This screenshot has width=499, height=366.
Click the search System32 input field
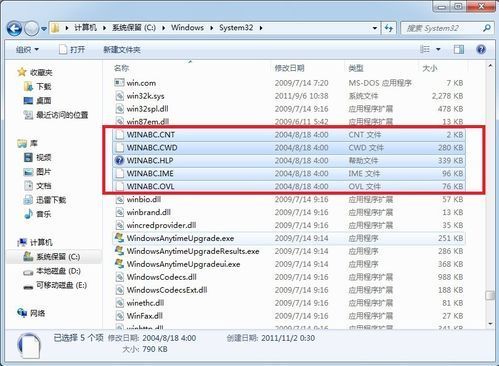tap(442, 28)
